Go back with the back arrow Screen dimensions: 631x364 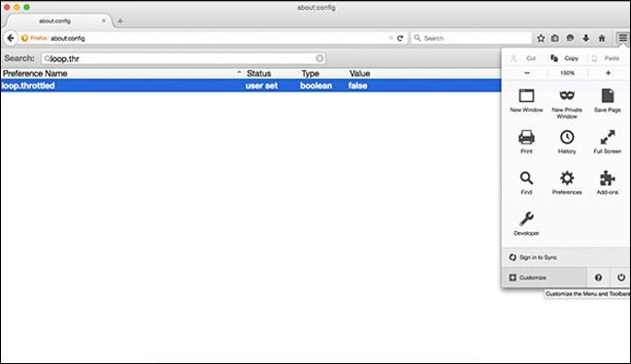click(x=11, y=38)
